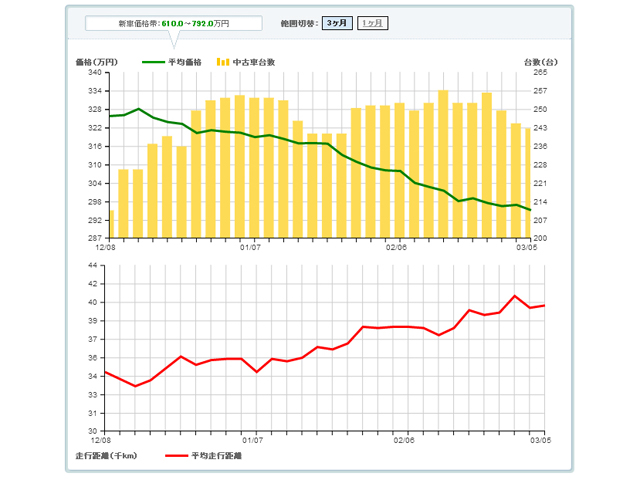Select the 3ヶ月 range button
Image resolution: width=640 pixels, height=480 pixels.
(337, 22)
